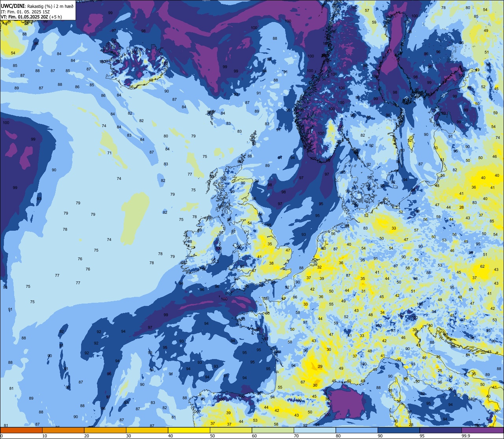The height and width of the screenshot is (439, 504).
Task: Pick the 70–80 light blue legend segment
Action: tap(315, 430)
